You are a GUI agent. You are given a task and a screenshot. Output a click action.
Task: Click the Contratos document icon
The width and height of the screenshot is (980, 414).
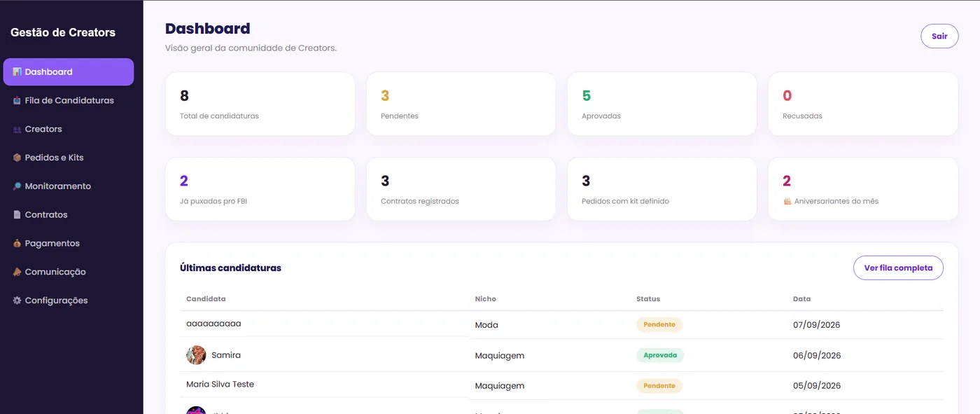point(17,215)
